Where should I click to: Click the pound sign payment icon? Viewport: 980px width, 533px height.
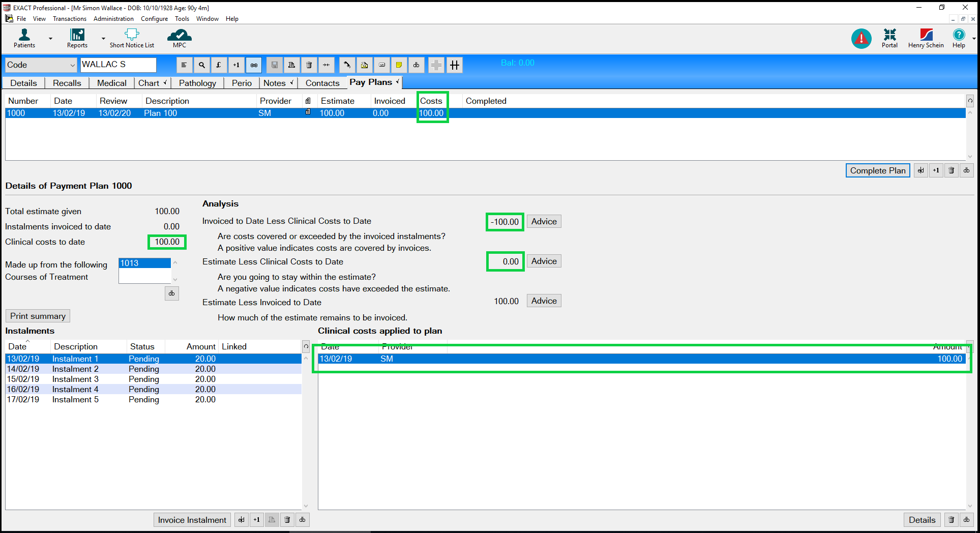pos(219,65)
